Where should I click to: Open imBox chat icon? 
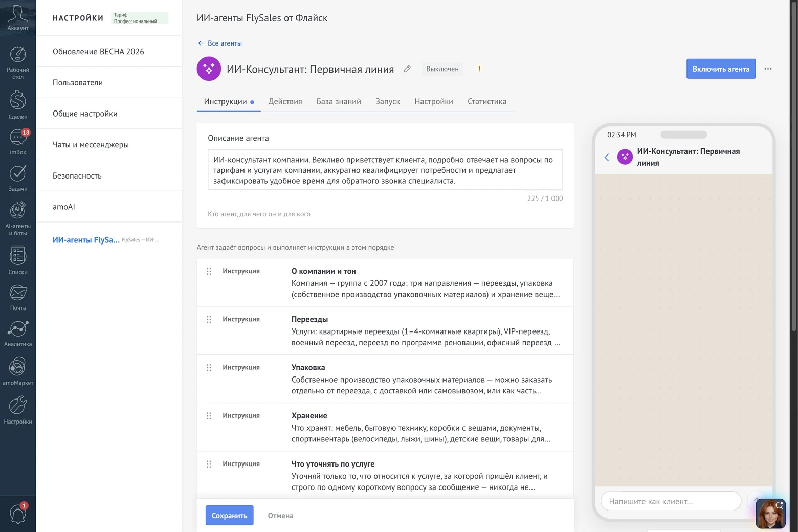click(18, 138)
